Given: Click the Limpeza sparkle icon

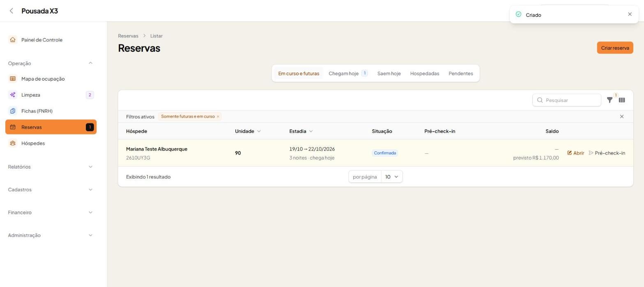Looking at the screenshot, I should (x=13, y=95).
